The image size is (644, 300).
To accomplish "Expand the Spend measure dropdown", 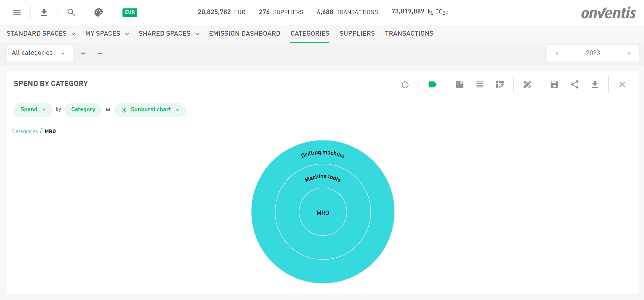I will click(33, 110).
